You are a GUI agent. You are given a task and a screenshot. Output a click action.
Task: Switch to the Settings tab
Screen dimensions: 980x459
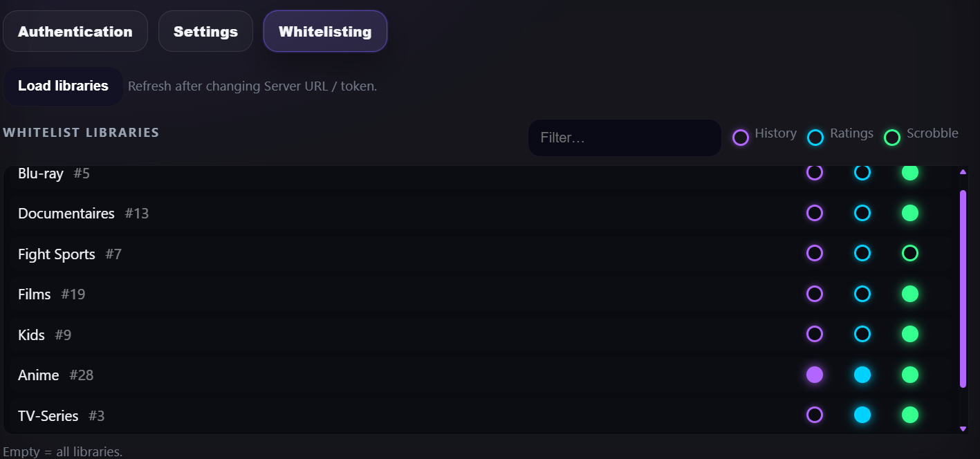point(205,32)
